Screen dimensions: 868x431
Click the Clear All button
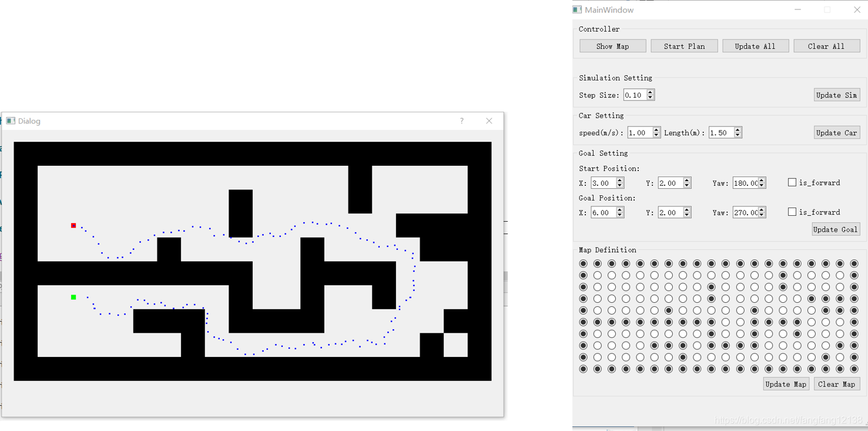click(826, 46)
